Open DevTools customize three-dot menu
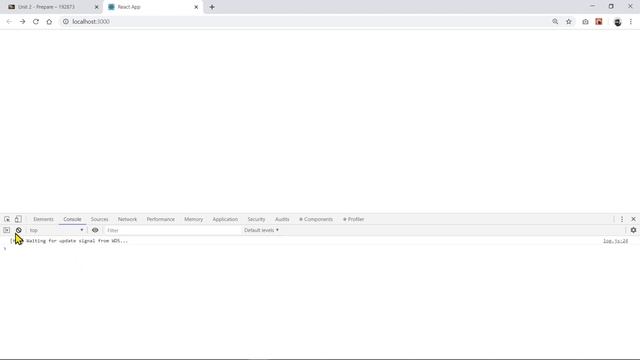This screenshot has height=360, width=640. coord(622,219)
